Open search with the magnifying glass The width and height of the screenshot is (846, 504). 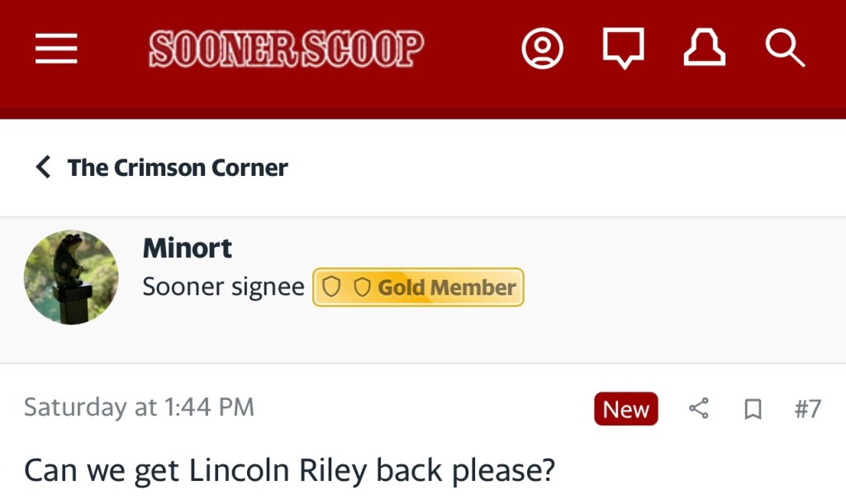coord(784,50)
